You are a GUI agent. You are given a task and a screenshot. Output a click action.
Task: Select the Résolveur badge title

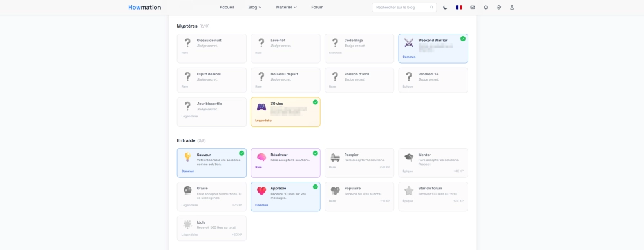(x=279, y=155)
